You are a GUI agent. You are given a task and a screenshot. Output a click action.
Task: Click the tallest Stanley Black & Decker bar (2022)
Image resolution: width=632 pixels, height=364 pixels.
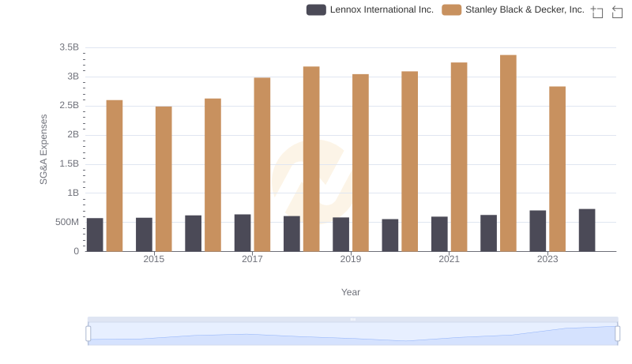[x=508, y=153]
